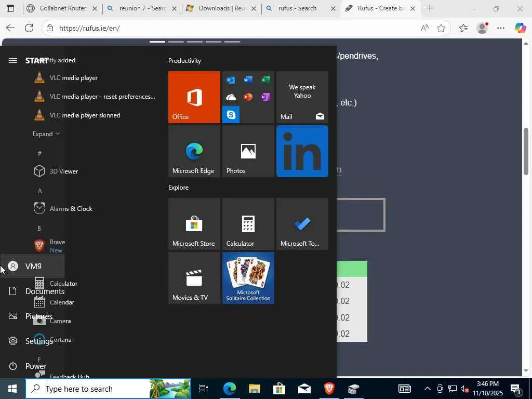Image resolution: width=532 pixels, height=399 pixels.
Task: Open Documents from the Start sidebar
Action: click(x=32, y=291)
